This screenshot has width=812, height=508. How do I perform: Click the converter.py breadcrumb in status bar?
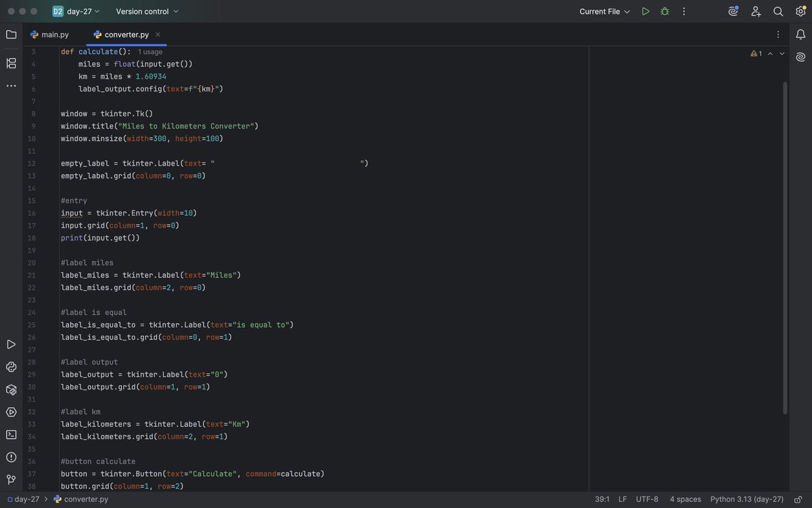[81, 499]
